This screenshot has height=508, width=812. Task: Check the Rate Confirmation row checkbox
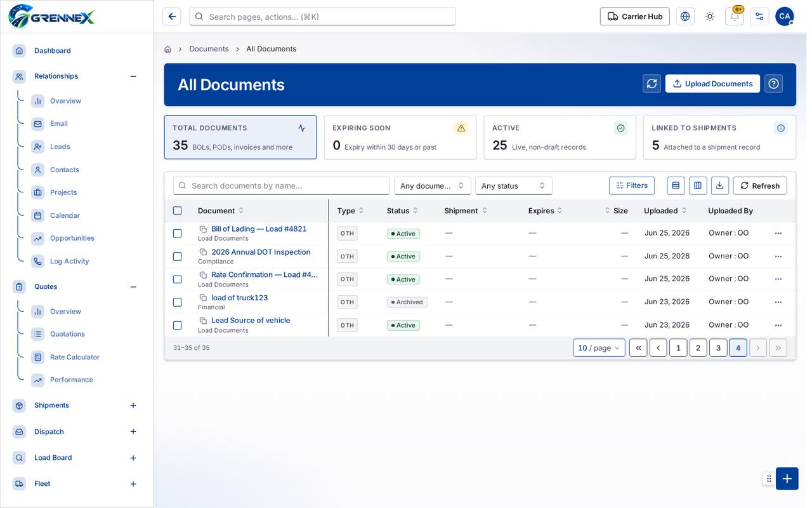178,279
